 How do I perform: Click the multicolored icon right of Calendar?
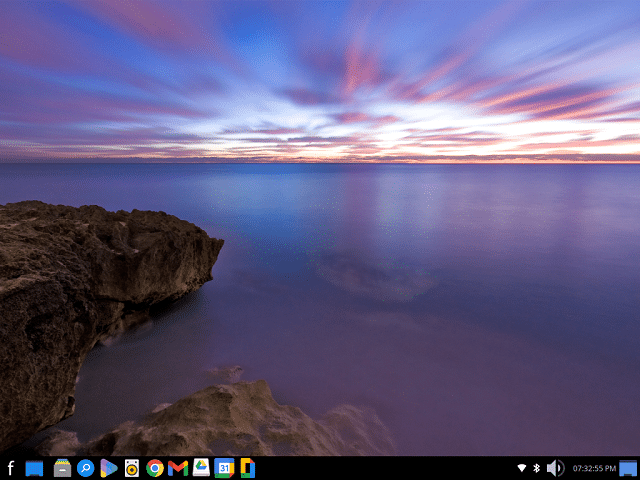[x=246, y=468]
